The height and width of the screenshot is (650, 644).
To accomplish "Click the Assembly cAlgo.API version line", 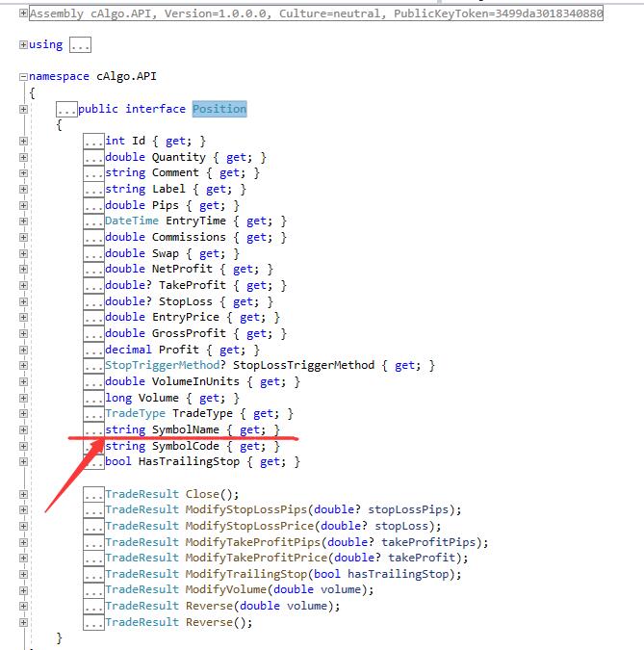I will coord(316,13).
